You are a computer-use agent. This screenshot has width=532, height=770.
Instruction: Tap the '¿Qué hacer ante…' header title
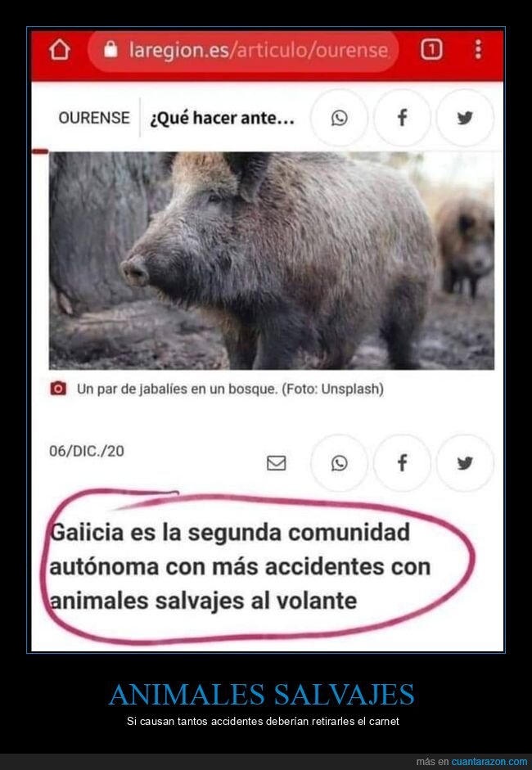222,119
